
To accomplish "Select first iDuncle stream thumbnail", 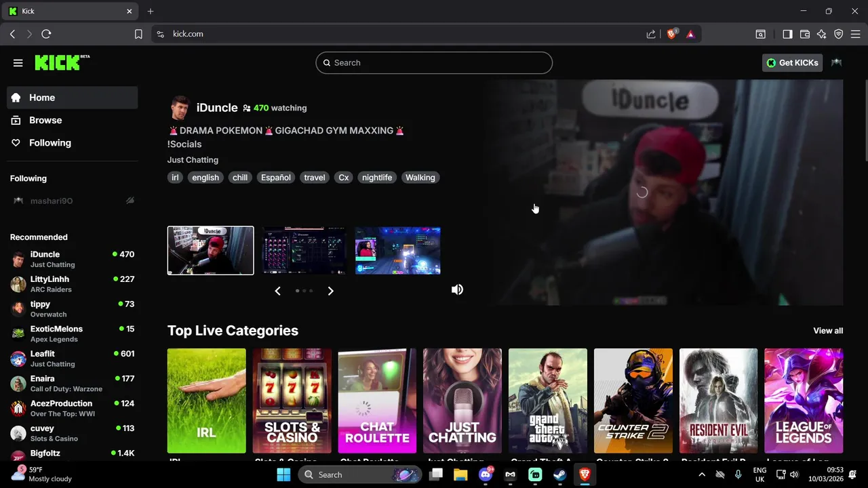I will tap(211, 251).
